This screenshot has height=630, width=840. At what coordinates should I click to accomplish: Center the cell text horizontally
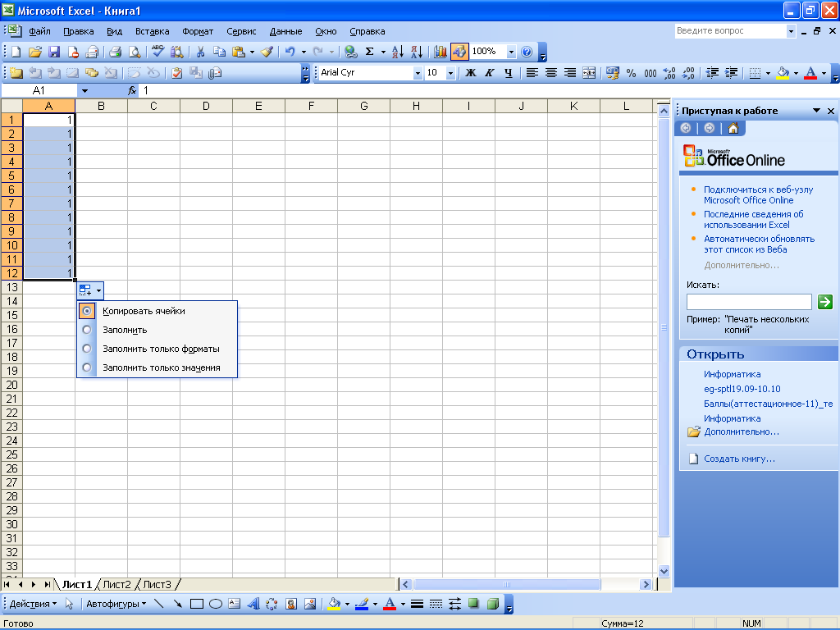click(x=551, y=73)
